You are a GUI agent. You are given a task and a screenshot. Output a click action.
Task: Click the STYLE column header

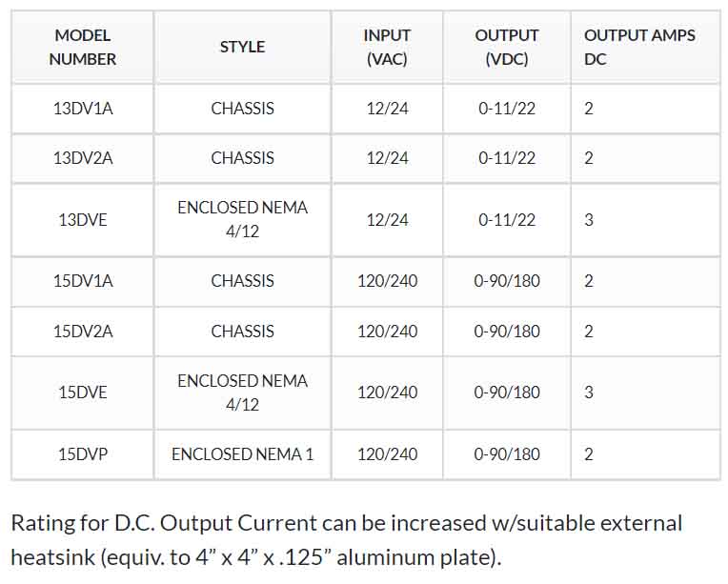pyautogui.click(x=242, y=47)
